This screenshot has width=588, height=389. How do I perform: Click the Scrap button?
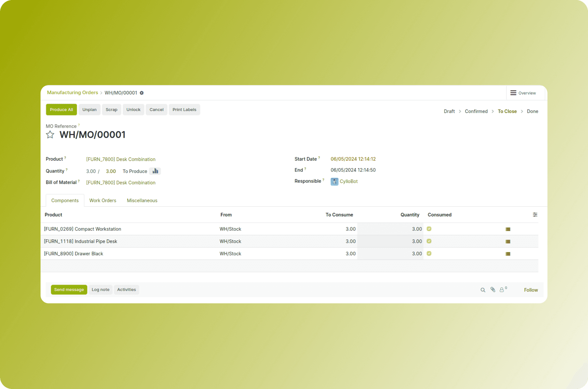pos(112,110)
